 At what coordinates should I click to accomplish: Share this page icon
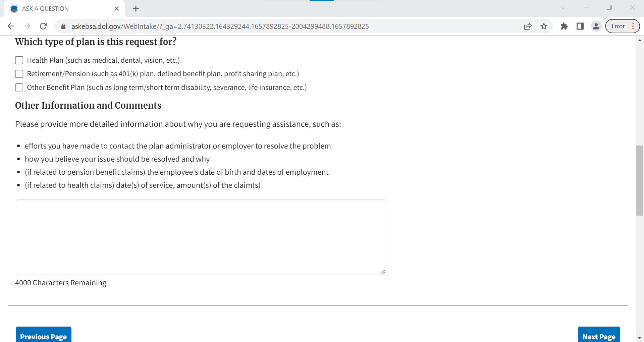(x=528, y=26)
